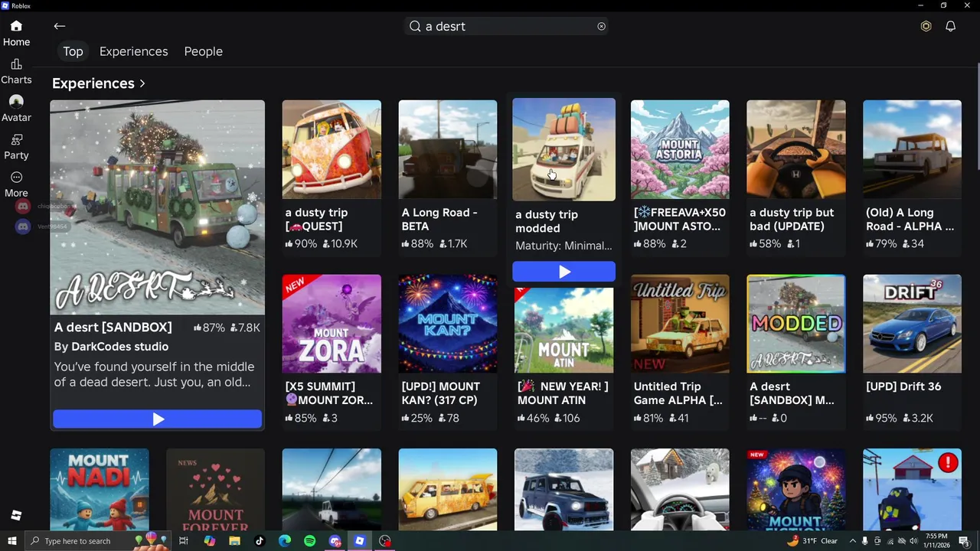The width and height of the screenshot is (980, 551).
Task: Open File Explorer from the taskbar
Action: 234,541
